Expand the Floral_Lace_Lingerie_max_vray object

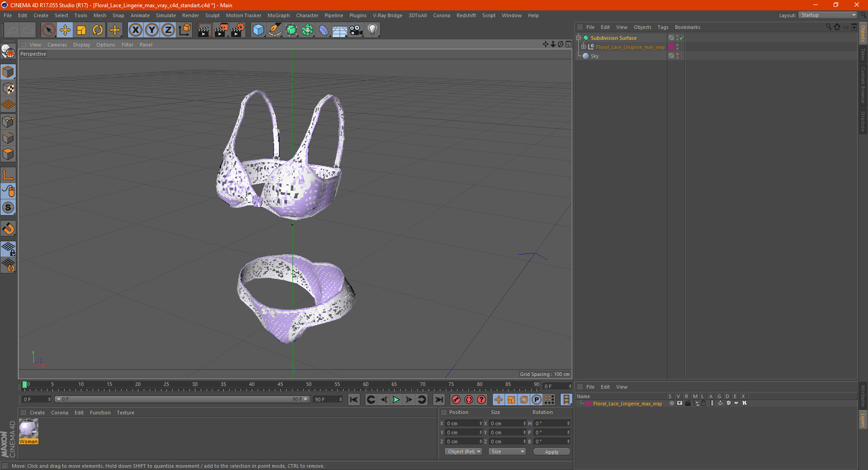584,47
